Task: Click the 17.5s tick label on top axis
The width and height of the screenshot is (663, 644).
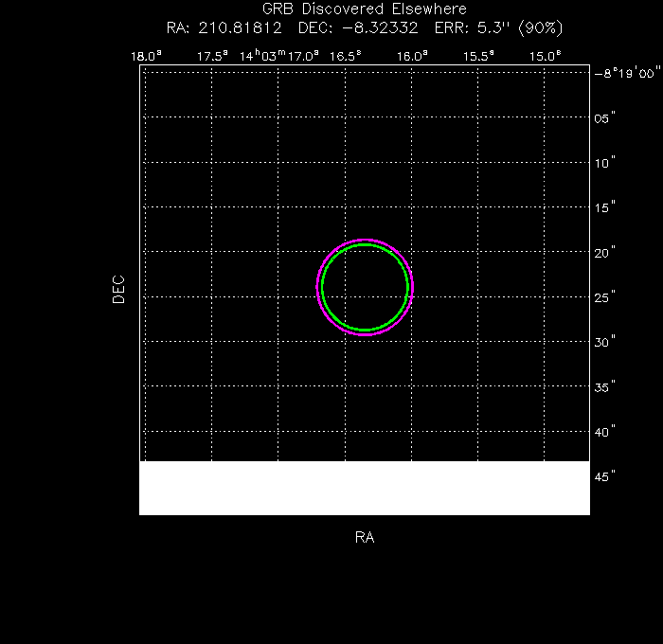Action: point(212,56)
